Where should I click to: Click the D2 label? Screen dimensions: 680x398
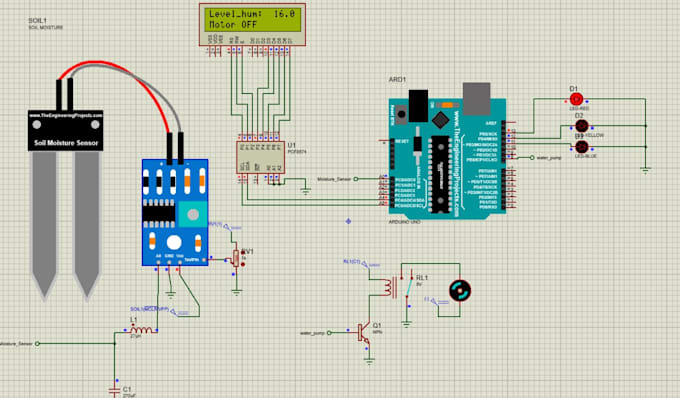pyautogui.click(x=579, y=115)
